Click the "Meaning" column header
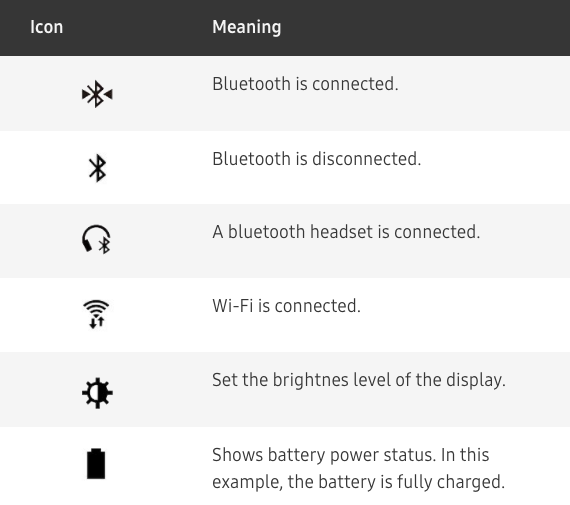The width and height of the screenshot is (570, 505). (246, 27)
